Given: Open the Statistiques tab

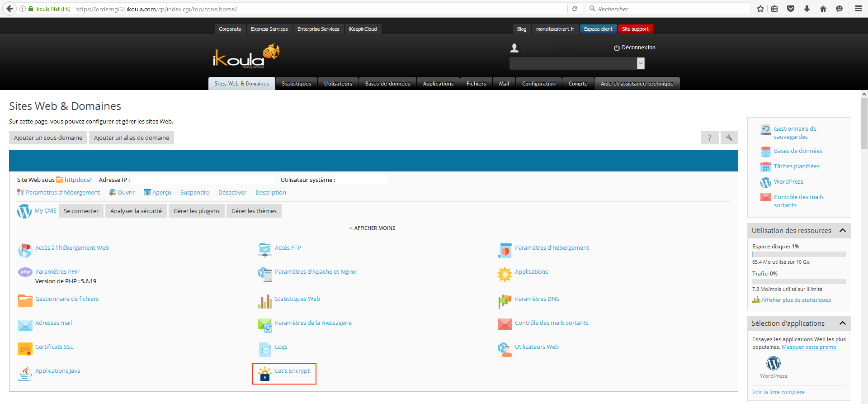Looking at the screenshot, I should [x=297, y=84].
